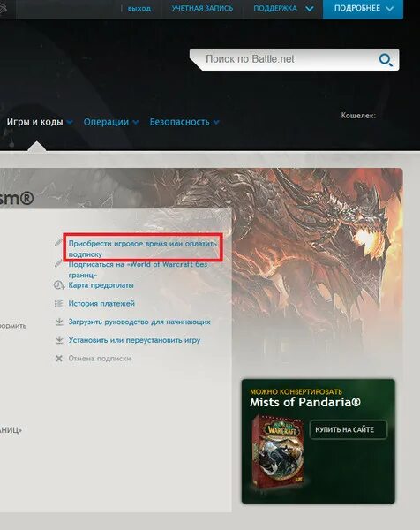Click the Отмена подписки link
This screenshot has width=420, height=530.
pyautogui.click(x=100, y=359)
